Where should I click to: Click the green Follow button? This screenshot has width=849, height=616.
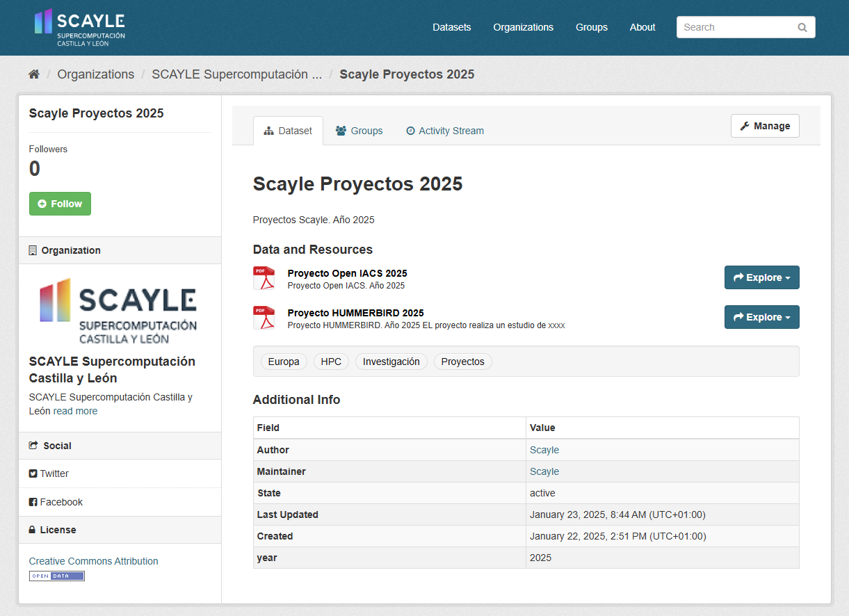(x=60, y=204)
